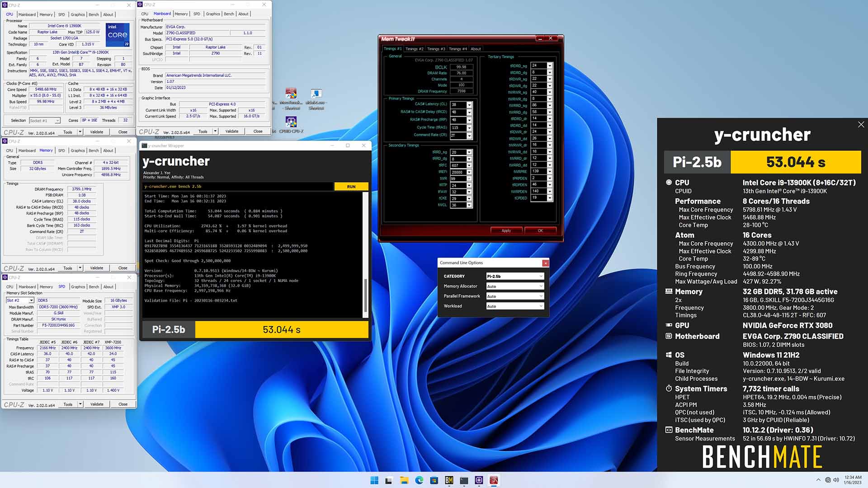Open About tab in MemTweakIt
Image resolution: width=868 pixels, height=488 pixels.
(x=476, y=49)
